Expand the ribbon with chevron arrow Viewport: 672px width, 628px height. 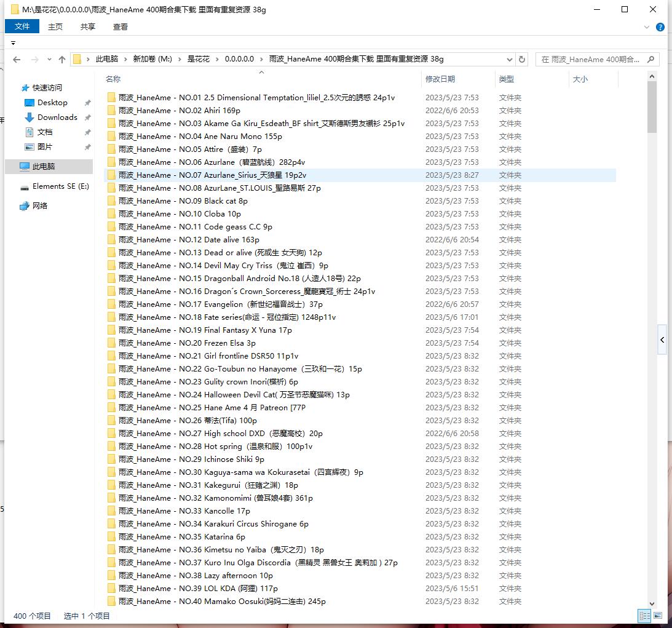[646, 27]
